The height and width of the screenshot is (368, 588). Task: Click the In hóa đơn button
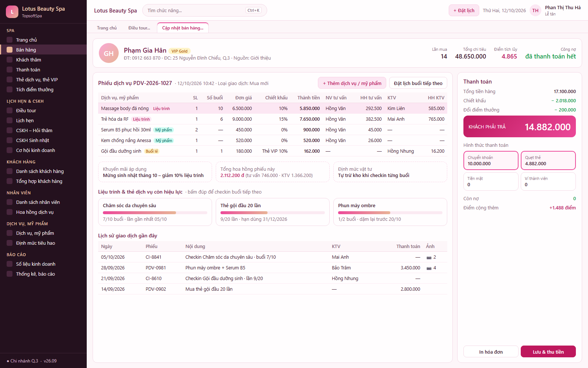[491, 352]
